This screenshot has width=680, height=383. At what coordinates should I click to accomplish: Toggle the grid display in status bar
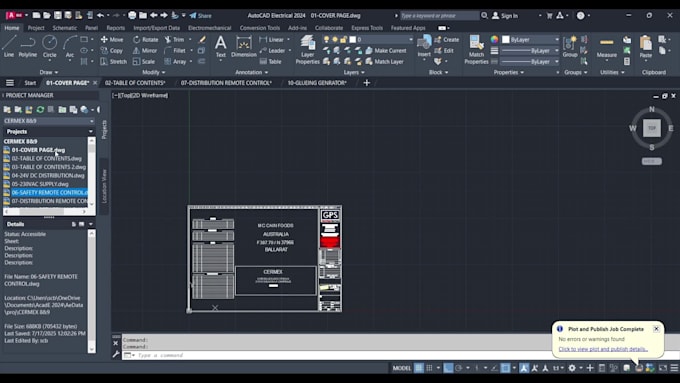[418, 368]
